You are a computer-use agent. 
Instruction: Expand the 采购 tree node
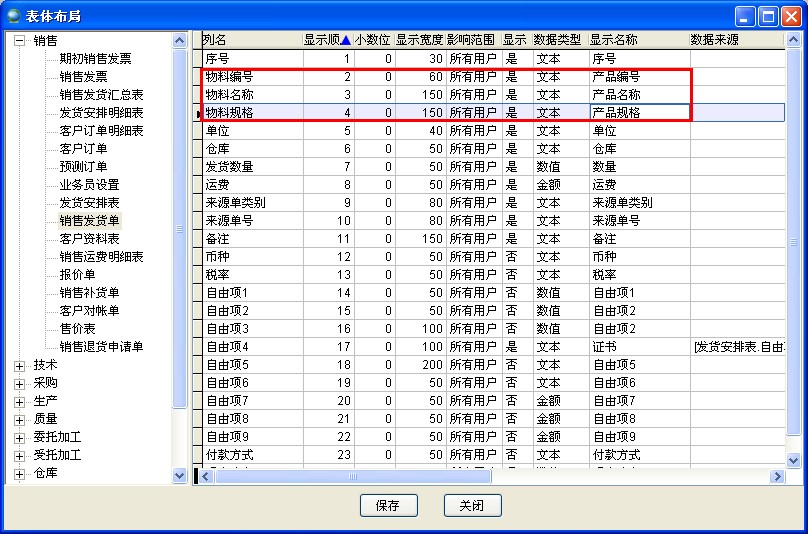[x=19, y=384]
